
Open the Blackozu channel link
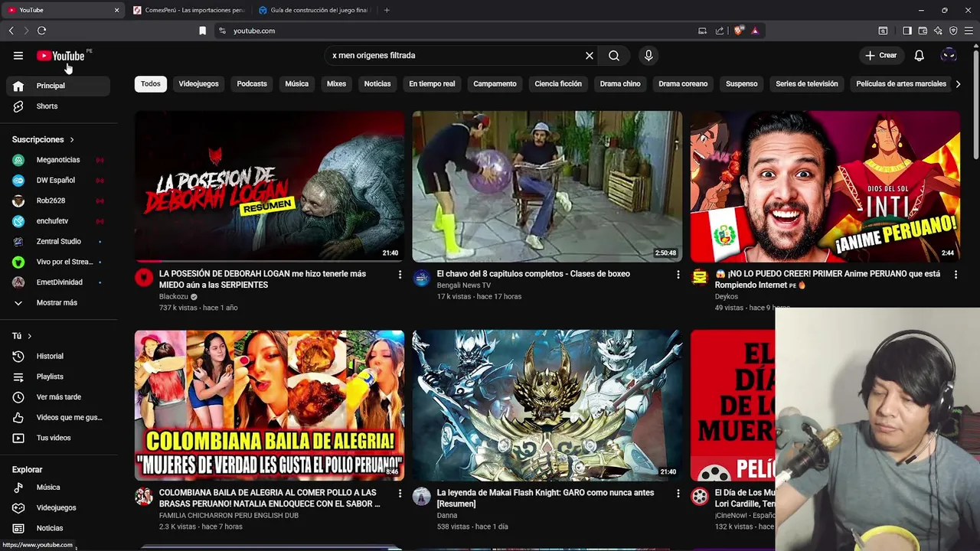pyautogui.click(x=173, y=297)
